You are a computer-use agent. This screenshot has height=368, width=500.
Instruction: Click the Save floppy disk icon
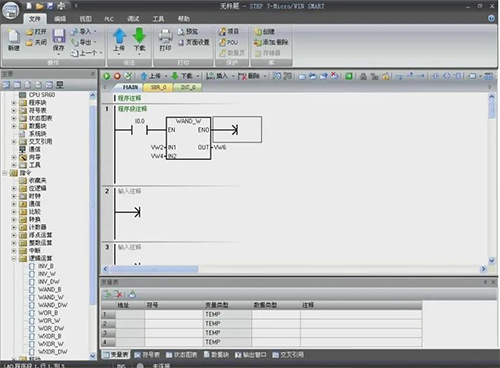coord(59,36)
